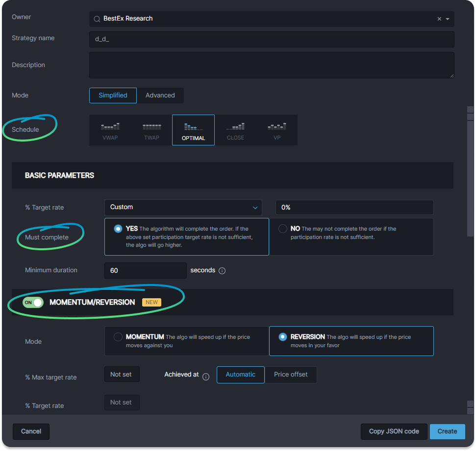Viewport: 476px width, 451px height.
Task: Click the Strategy name input field
Action: [272, 40]
